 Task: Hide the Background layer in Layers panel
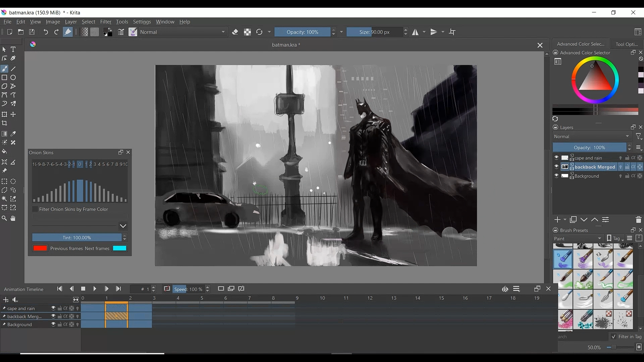pyautogui.click(x=556, y=176)
